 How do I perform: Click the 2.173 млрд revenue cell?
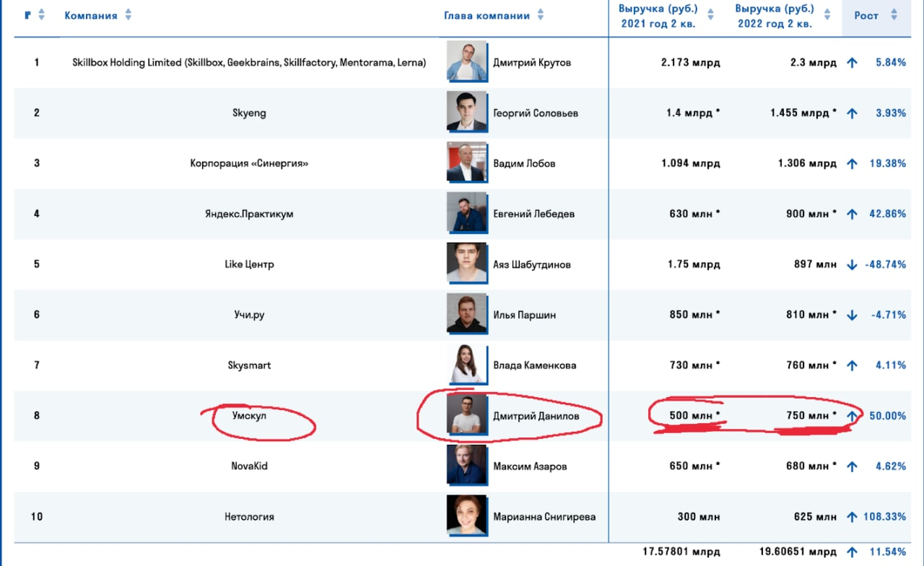click(690, 63)
